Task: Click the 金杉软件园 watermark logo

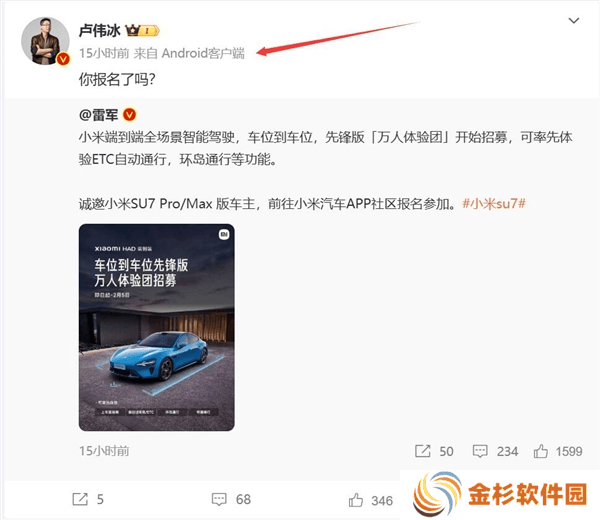Action: point(500,494)
